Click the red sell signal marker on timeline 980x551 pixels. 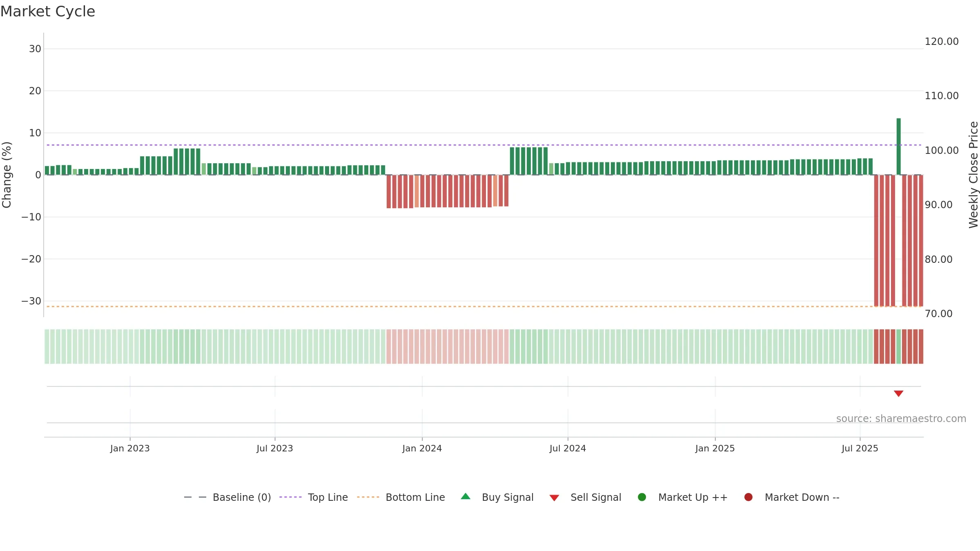point(898,393)
